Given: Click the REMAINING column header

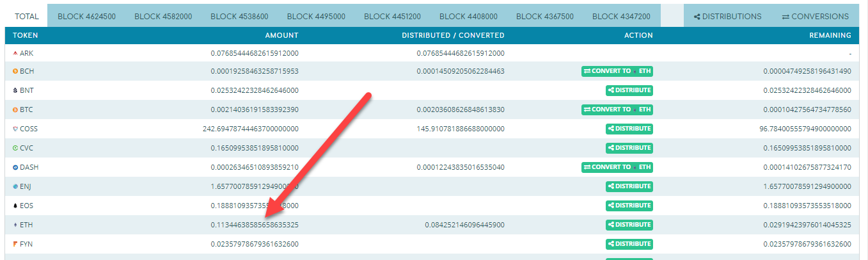Looking at the screenshot, I should click(830, 36).
